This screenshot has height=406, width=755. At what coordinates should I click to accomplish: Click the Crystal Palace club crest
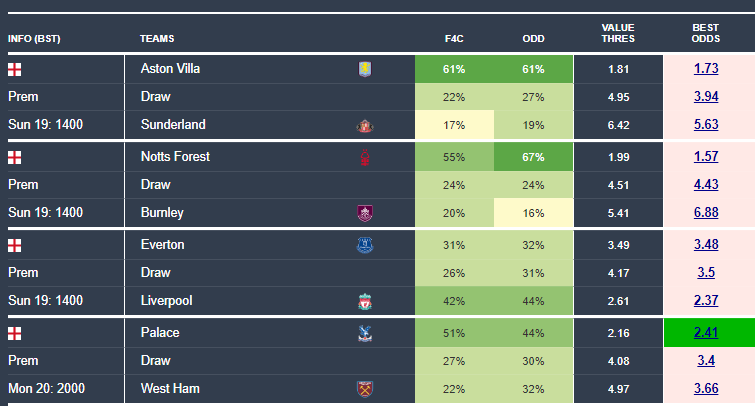pyautogui.click(x=364, y=333)
